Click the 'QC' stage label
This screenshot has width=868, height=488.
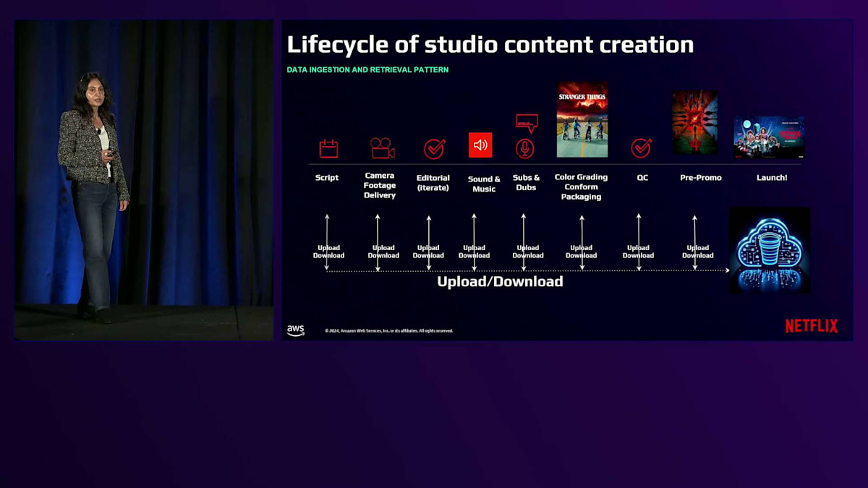642,178
